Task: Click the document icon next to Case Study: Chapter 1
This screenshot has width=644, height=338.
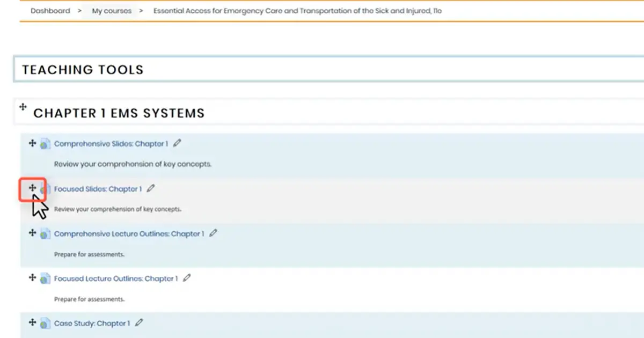Action: 45,322
